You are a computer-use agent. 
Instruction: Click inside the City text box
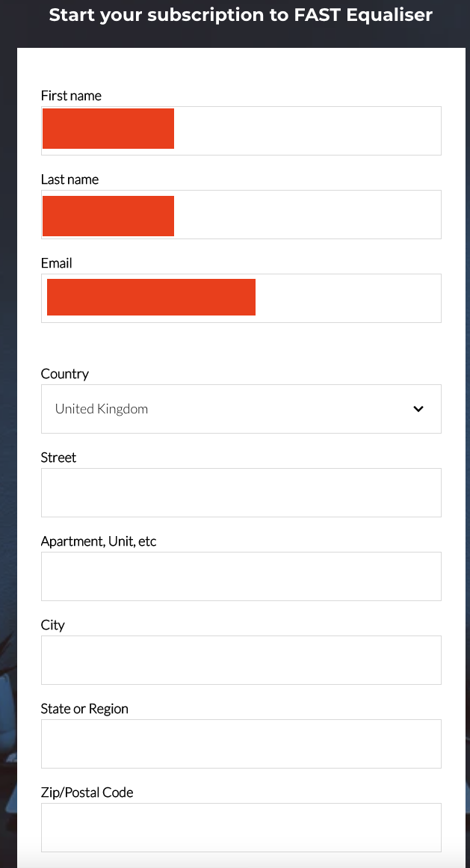241,660
